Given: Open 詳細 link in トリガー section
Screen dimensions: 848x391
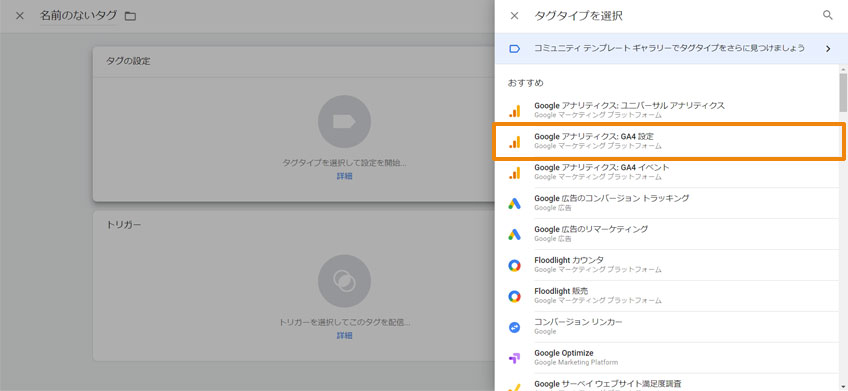Looking at the screenshot, I should (344, 336).
